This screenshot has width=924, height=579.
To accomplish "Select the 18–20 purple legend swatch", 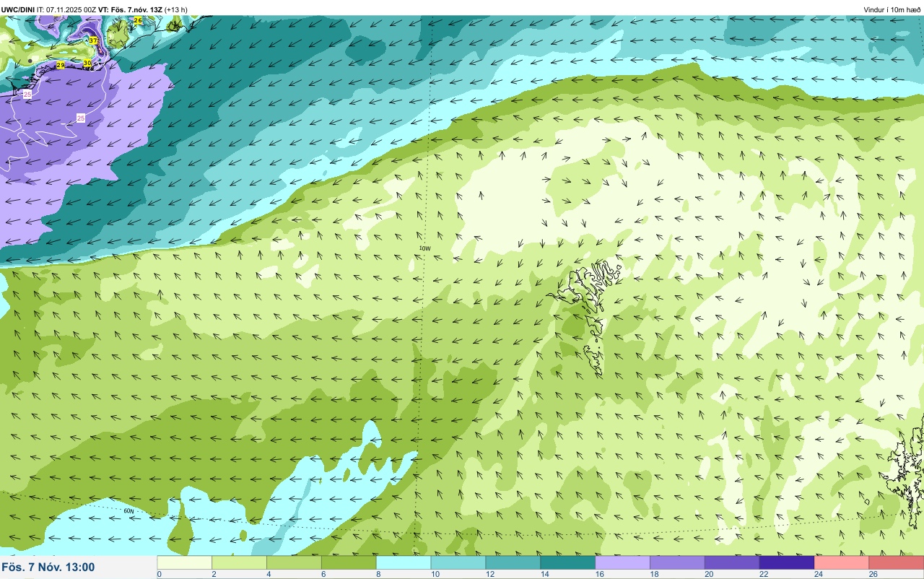I will click(x=677, y=562).
